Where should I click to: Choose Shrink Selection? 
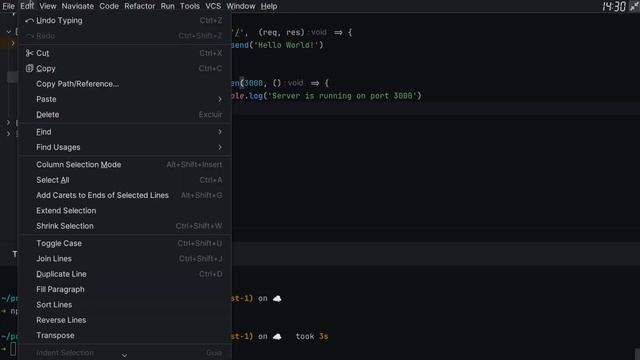pyautogui.click(x=125, y=226)
